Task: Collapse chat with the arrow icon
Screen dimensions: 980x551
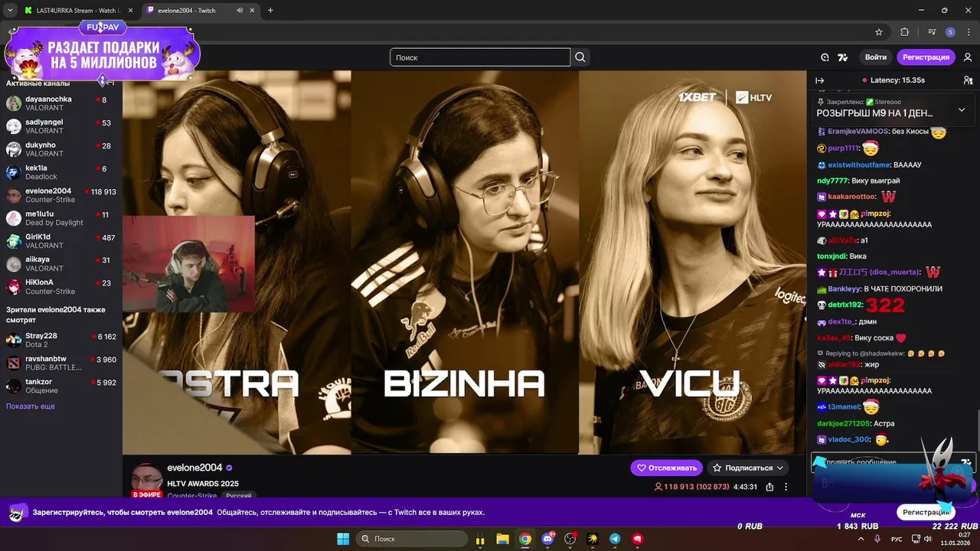Action: pos(820,80)
